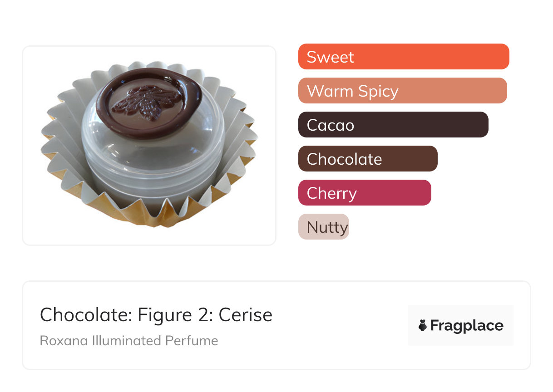Select the Sweet accord bar
Screen dimensions: 553x392
point(403,57)
